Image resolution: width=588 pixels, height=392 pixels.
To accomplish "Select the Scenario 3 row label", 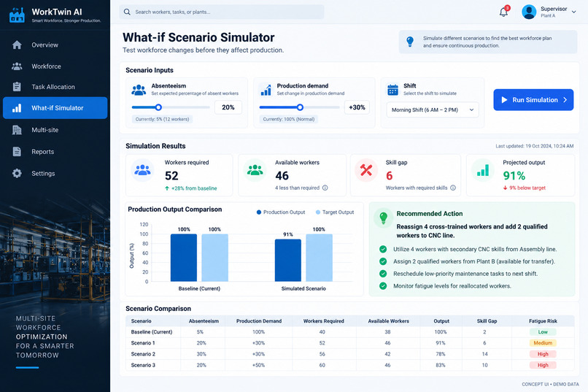I will (x=143, y=365).
